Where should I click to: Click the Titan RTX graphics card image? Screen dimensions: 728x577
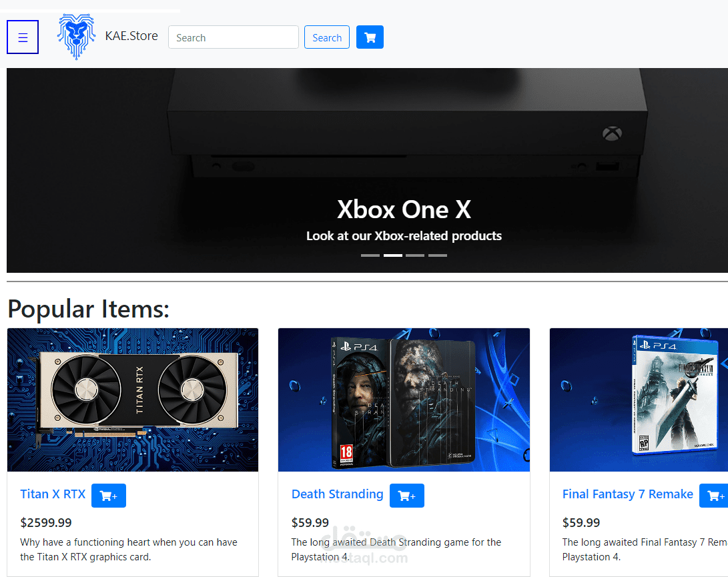133,400
